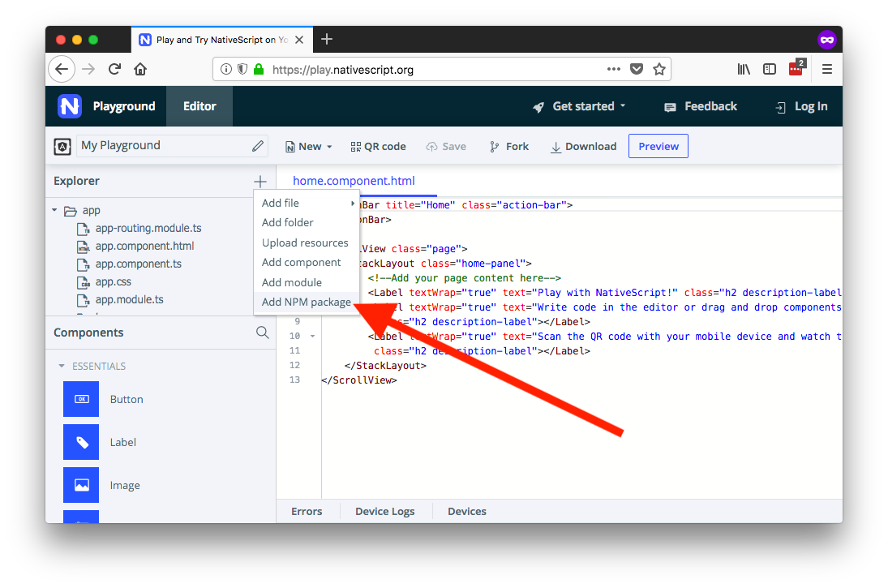888x588 pixels.
Task: Switch to the Editor tab
Action: [x=199, y=106]
